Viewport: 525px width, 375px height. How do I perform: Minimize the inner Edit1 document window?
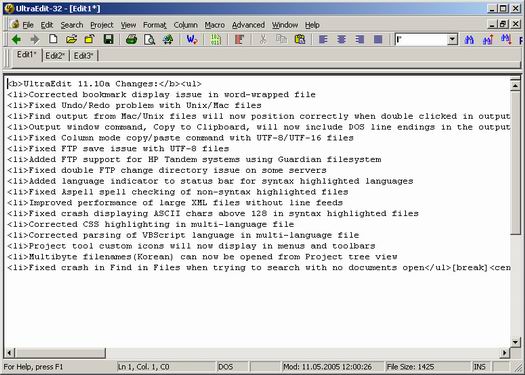click(x=492, y=24)
